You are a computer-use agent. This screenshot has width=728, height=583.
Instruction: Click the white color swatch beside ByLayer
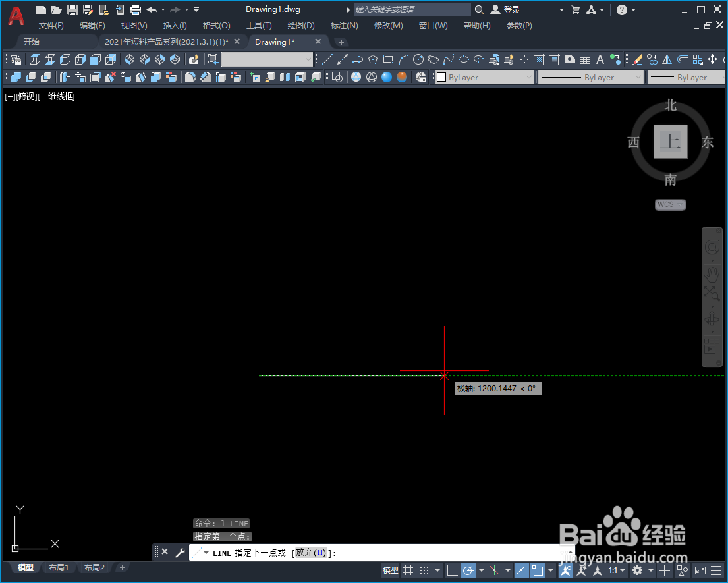[x=441, y=78]
